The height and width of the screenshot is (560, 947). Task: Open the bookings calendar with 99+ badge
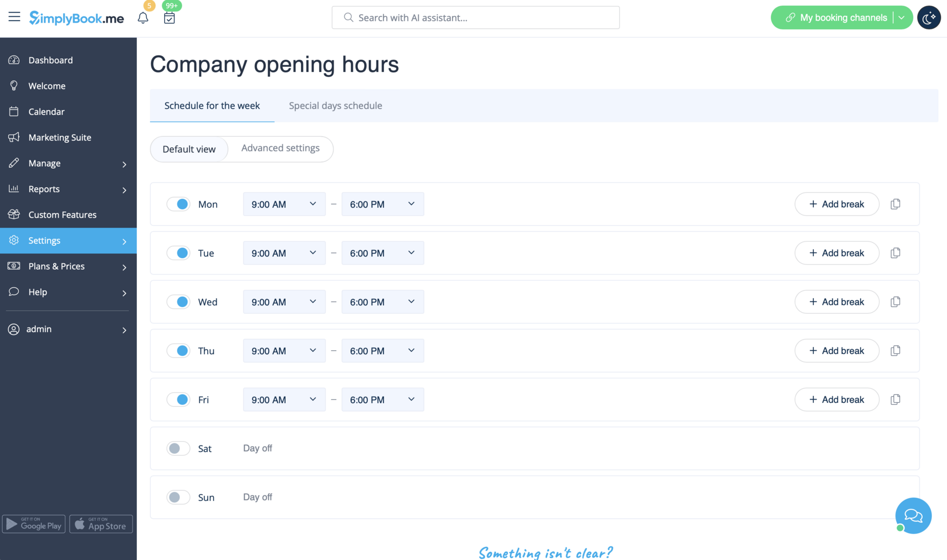169,18
